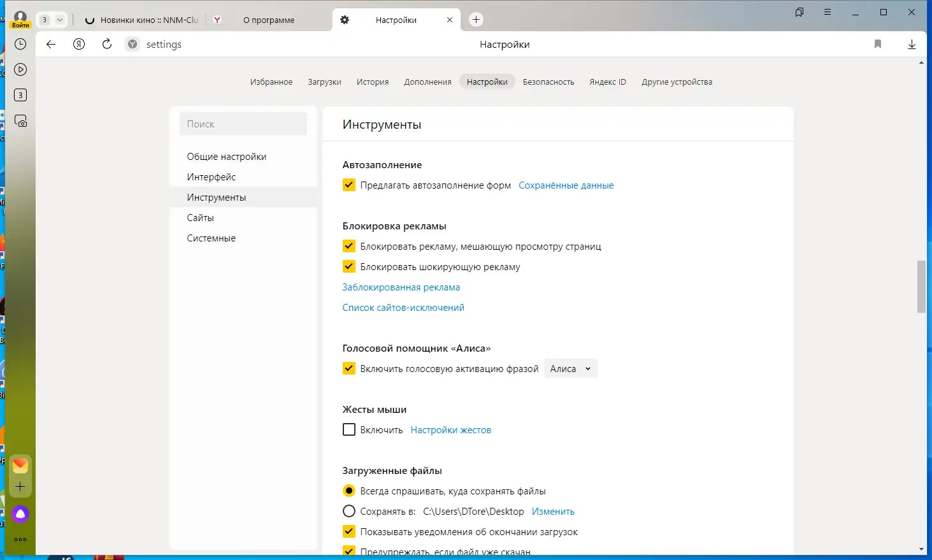
Task: Click the site info icon before settings
Action: pos(133,44)
